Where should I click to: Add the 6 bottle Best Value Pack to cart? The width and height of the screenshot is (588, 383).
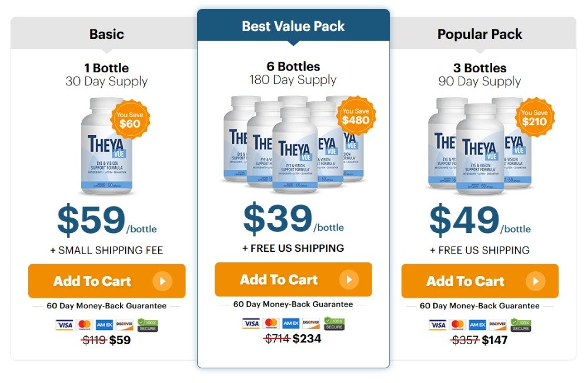(293, 279)
